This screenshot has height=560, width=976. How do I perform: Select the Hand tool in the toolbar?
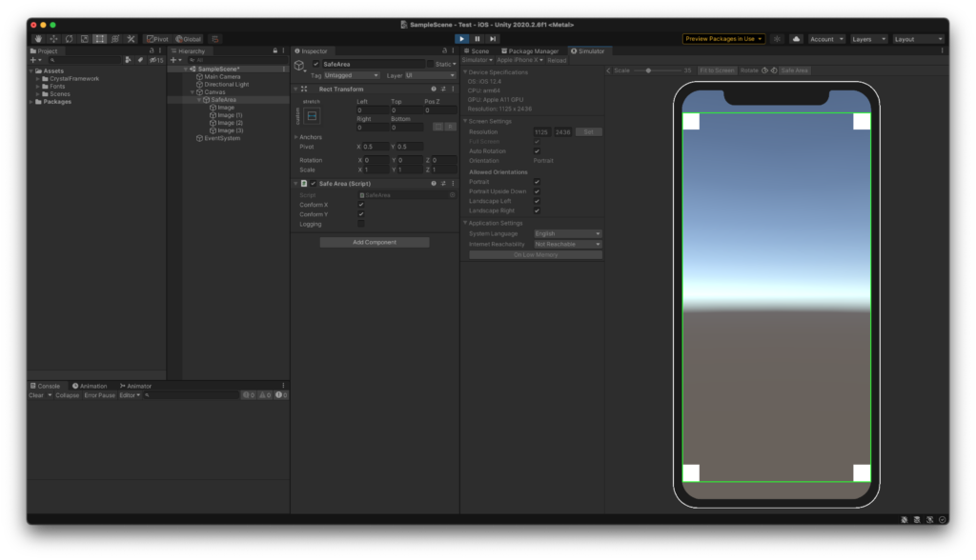40,37
